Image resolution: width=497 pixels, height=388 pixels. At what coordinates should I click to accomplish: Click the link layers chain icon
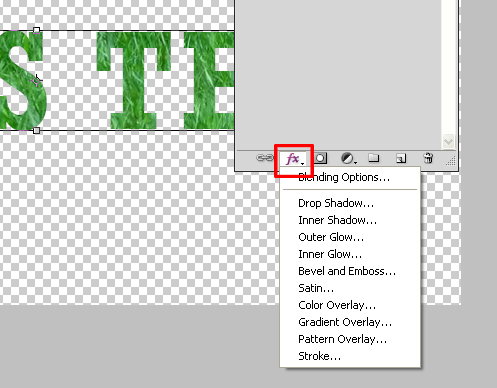[x=265, y=158]
